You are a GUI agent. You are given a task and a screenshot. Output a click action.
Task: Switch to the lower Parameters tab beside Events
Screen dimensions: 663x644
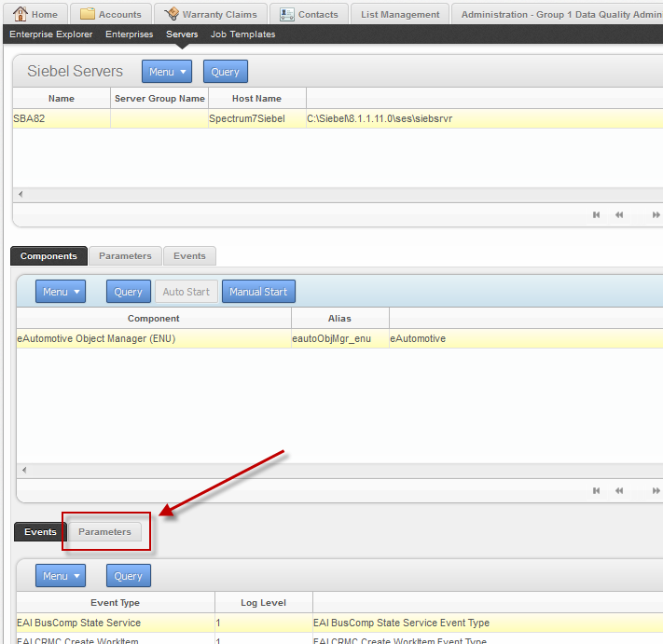pyautogui.click(x=104, y=532)
